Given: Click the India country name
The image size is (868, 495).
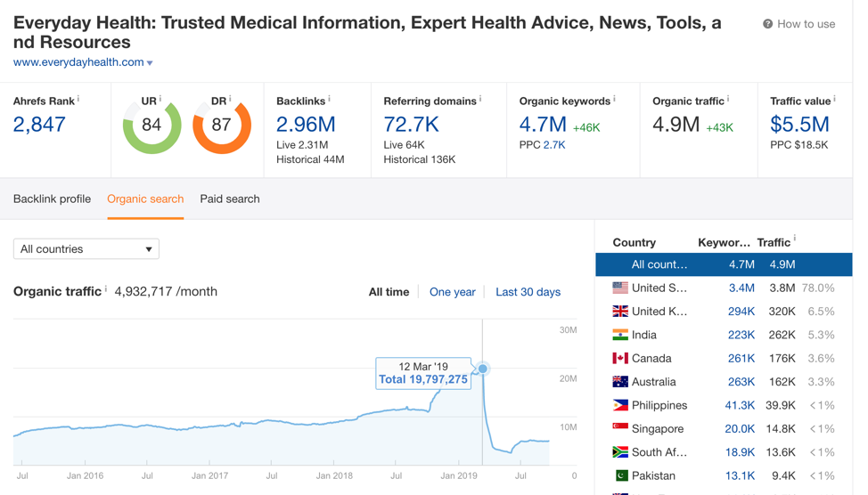Looking at the screenshot, I should [643, 335].
